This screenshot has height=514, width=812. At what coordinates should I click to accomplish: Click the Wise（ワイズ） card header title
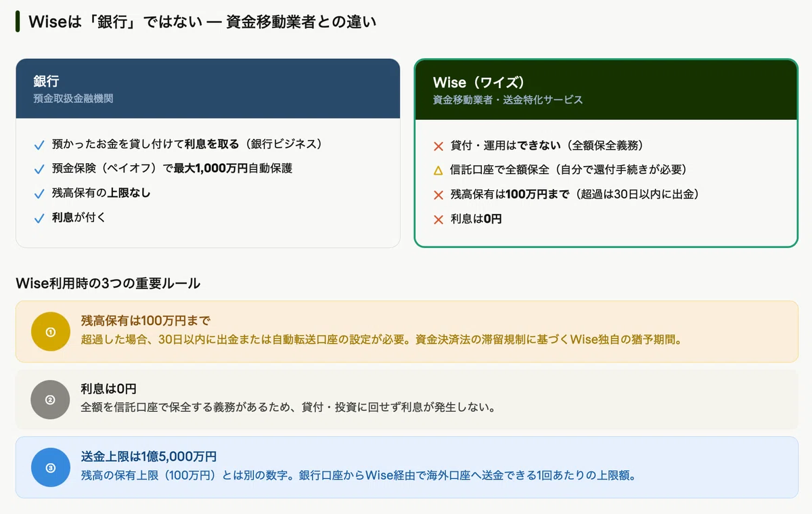tap(479, 83)
